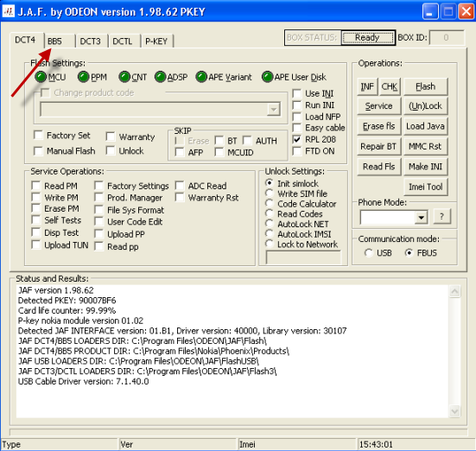The height and width of the screenshot is (451, 476).
Task: Select the Read Codes radio option
Action: [269, 213]
